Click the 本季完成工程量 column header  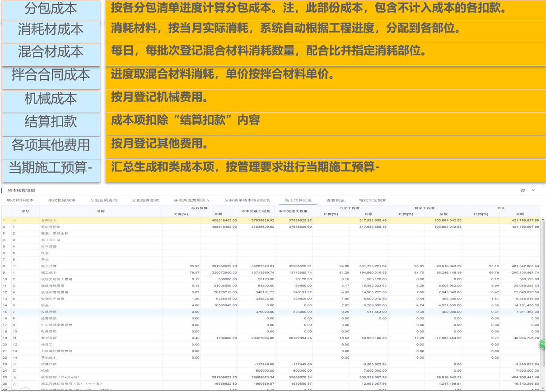pos(256,211)
